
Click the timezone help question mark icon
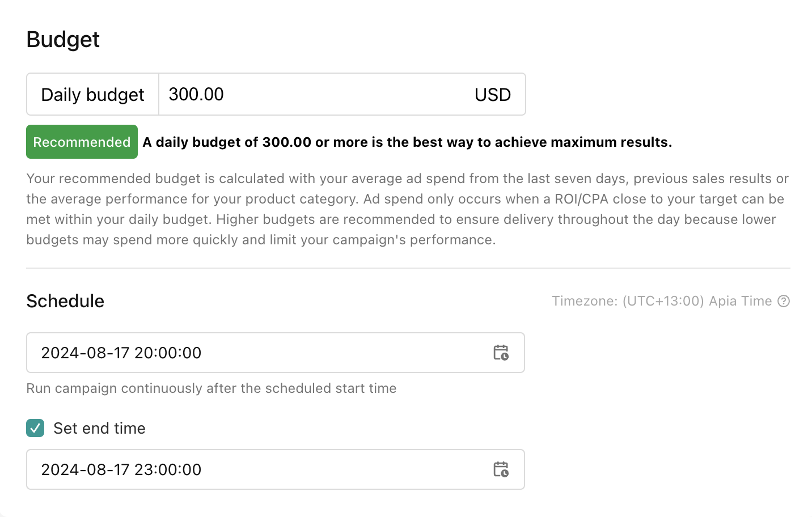pyautogui.click(x=784, y=301)
